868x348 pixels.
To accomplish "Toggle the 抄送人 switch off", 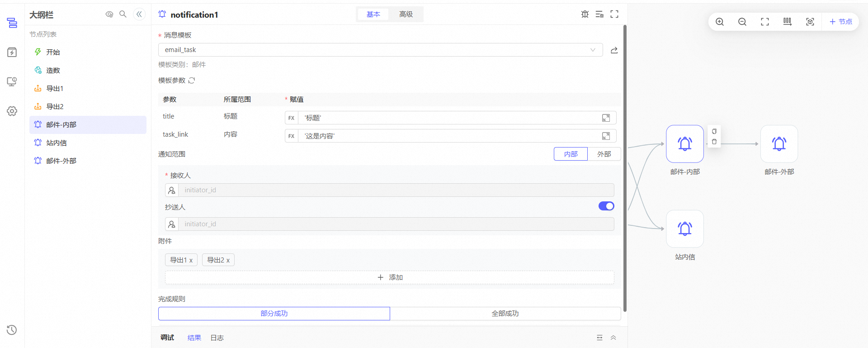I will (x=606, y=206).
